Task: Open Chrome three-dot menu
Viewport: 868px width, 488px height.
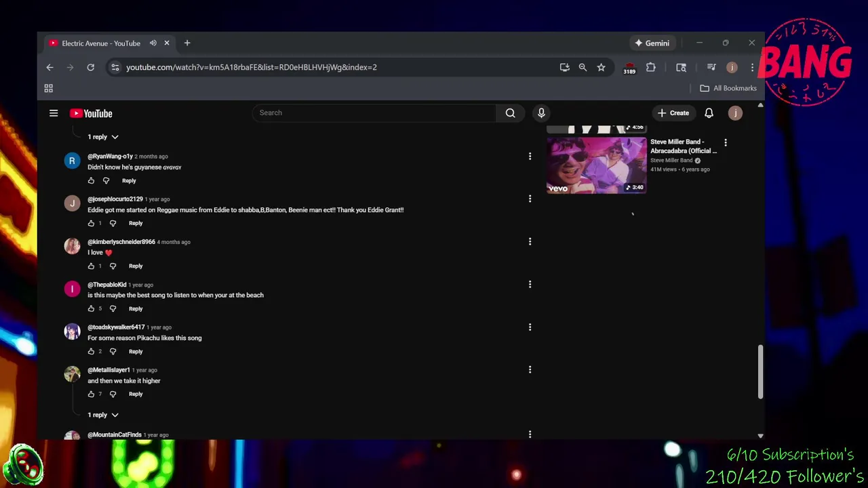Action: click(752, 67)
